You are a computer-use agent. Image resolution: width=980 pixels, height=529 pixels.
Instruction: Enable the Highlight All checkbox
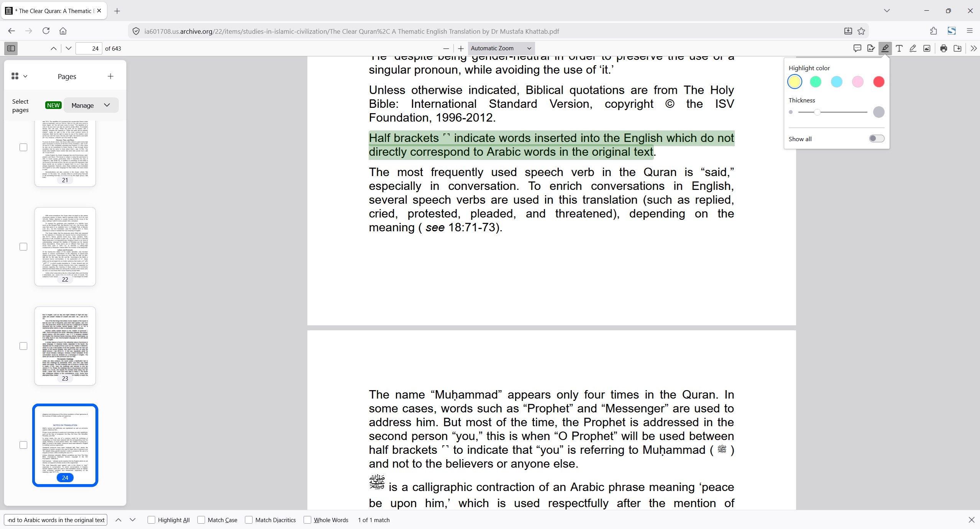click(x=151, y=520)
